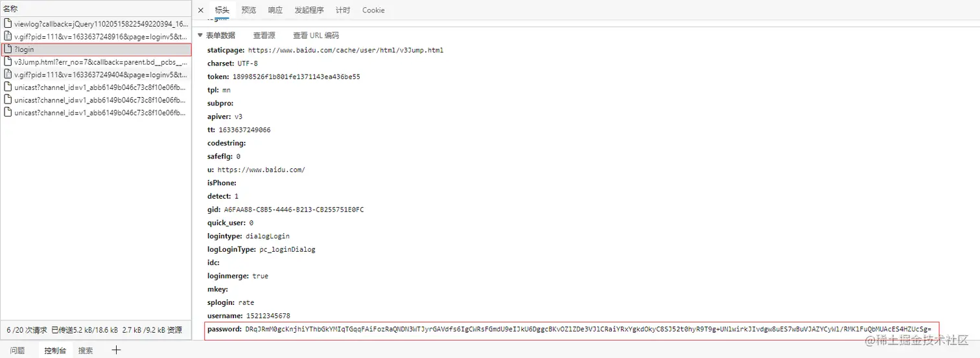Click the apiver v3 field
The image size is (980, 358).
pos(225,117)
